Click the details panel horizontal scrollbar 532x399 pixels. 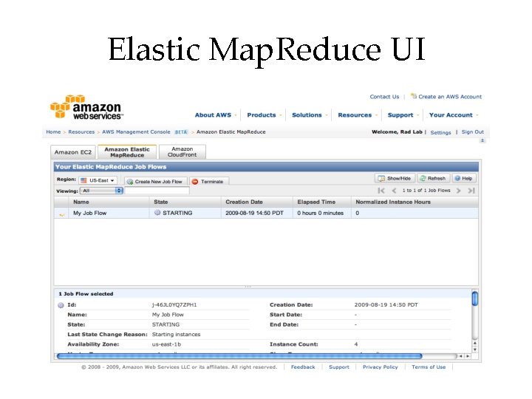[x=239, y=356]
